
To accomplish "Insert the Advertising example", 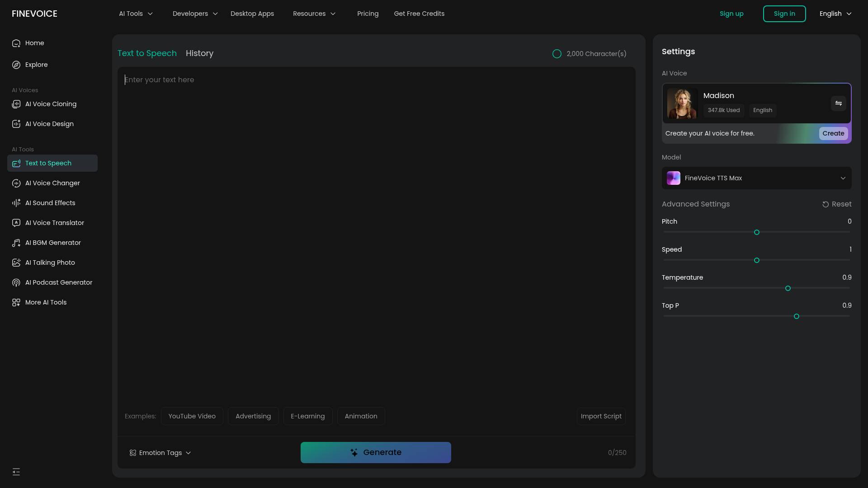I will point(253,416).
